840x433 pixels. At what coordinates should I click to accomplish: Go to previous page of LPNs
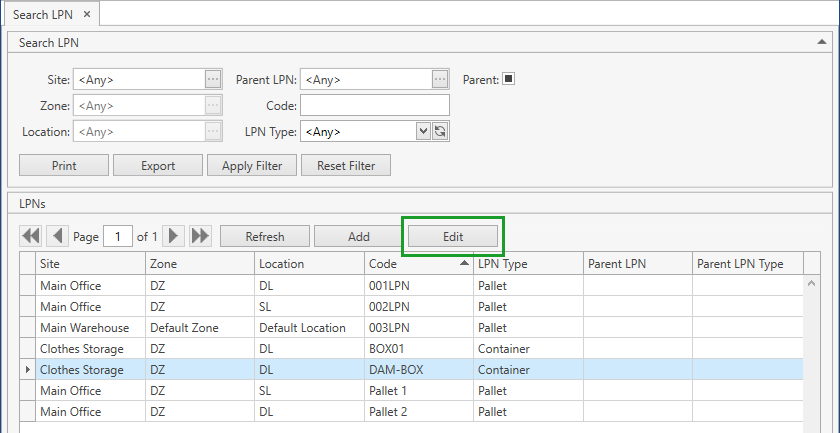pyautogui.click(x=57, y=236)
